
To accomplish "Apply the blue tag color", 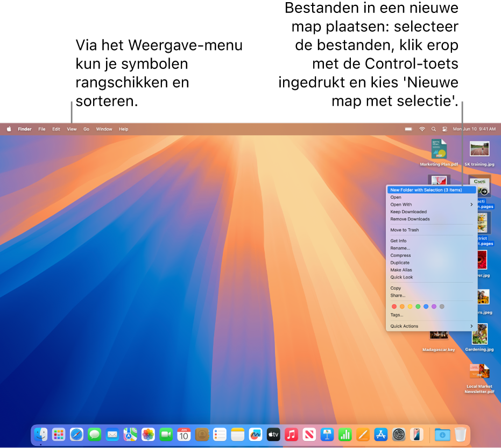I will click(x=426, y=307).
